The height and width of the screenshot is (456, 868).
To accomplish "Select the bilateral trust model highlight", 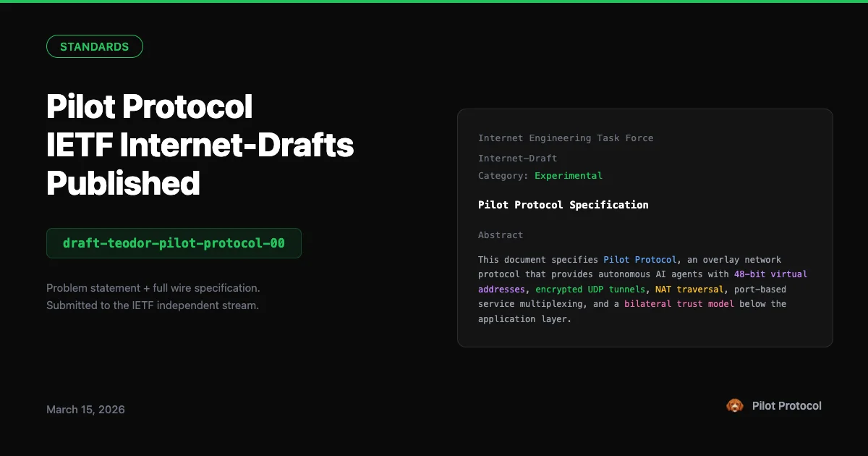I will (x=682, y=303).
